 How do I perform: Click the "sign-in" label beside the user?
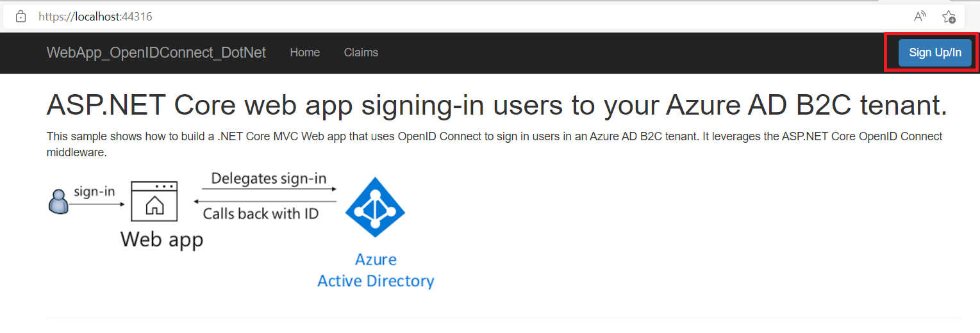pos(94,191)
